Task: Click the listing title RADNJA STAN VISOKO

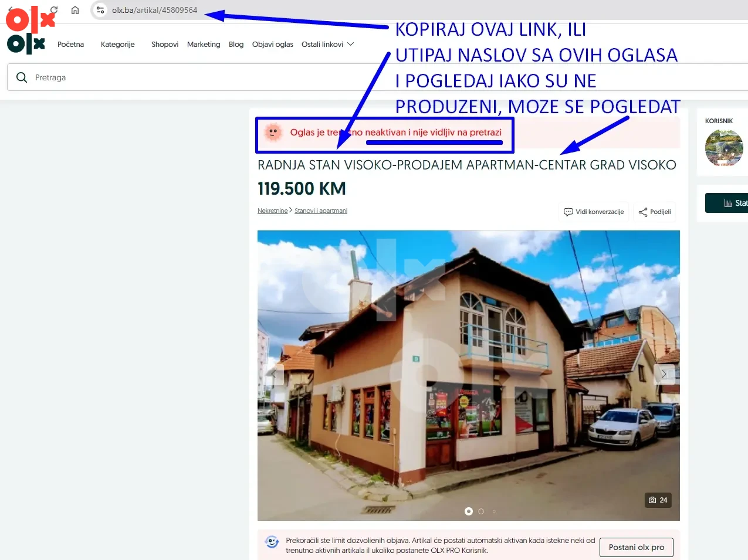Action: point(467,165)
